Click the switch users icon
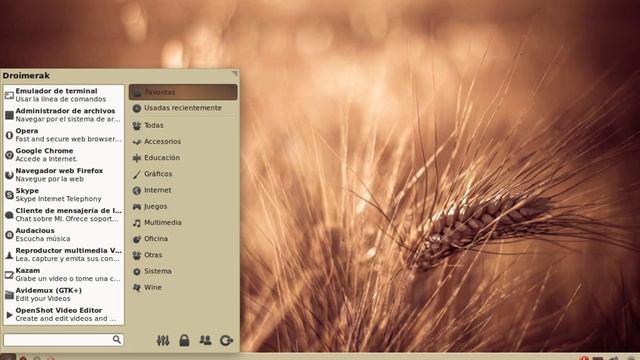The width and height of the screenshot is (640, 360). coord(205,340)
